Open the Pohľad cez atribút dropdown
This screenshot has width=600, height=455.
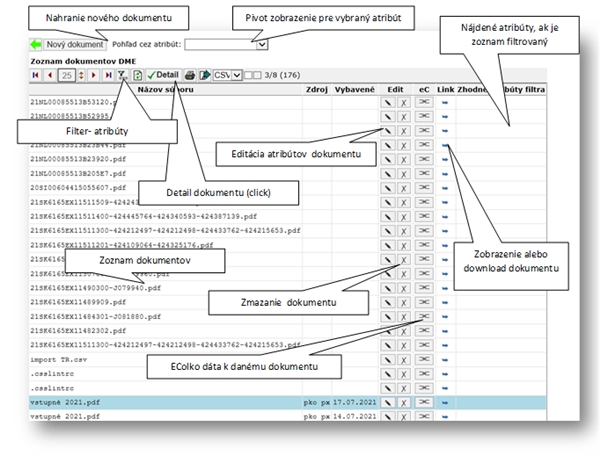[226, 44]
